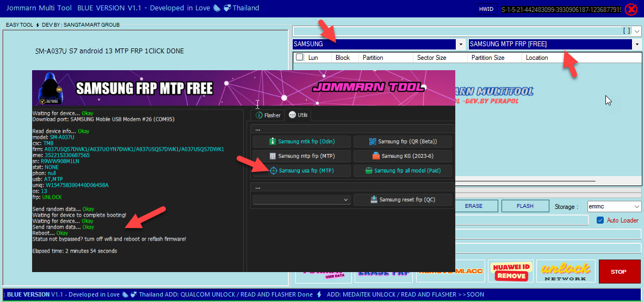
Task: Toggle the Auto Loader checkbox
Action: click(x=599, y=220)
